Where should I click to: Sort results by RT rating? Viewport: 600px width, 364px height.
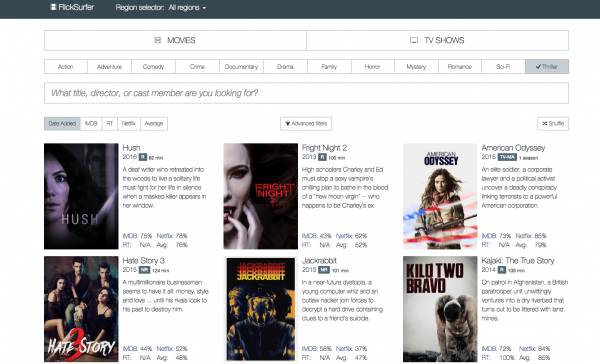(110, 124)
